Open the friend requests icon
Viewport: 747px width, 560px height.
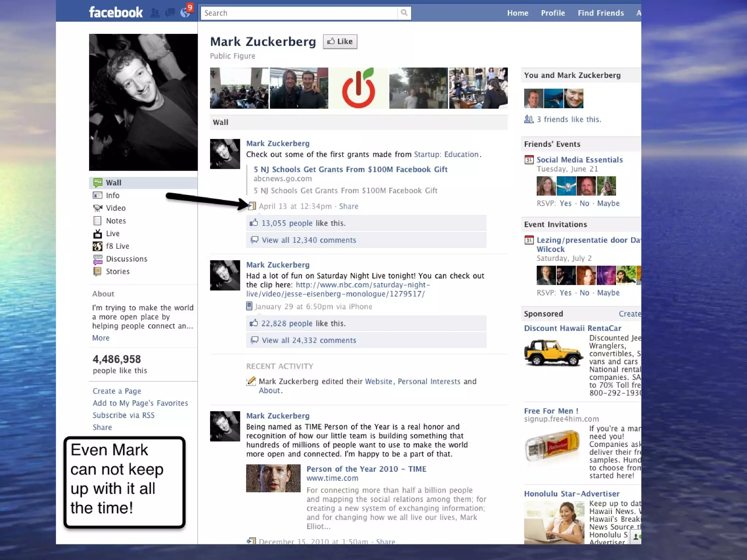pyautogui.click(x=155, y=13)
